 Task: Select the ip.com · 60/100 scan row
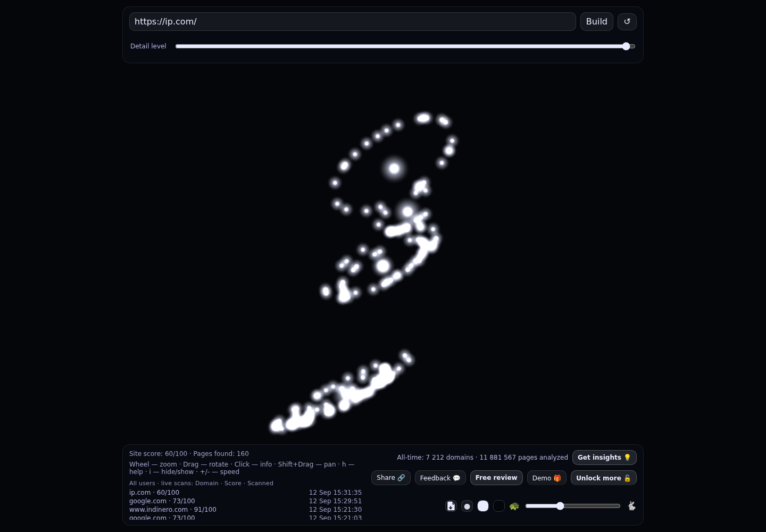[x=245, y=493]
